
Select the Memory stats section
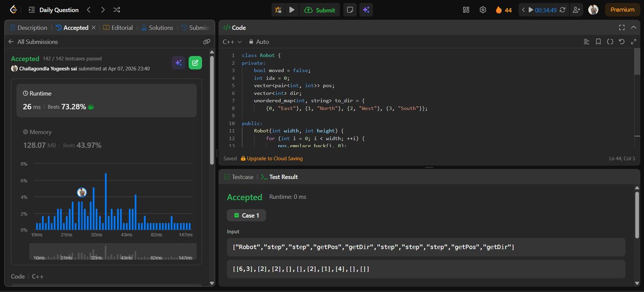(106, 138)
